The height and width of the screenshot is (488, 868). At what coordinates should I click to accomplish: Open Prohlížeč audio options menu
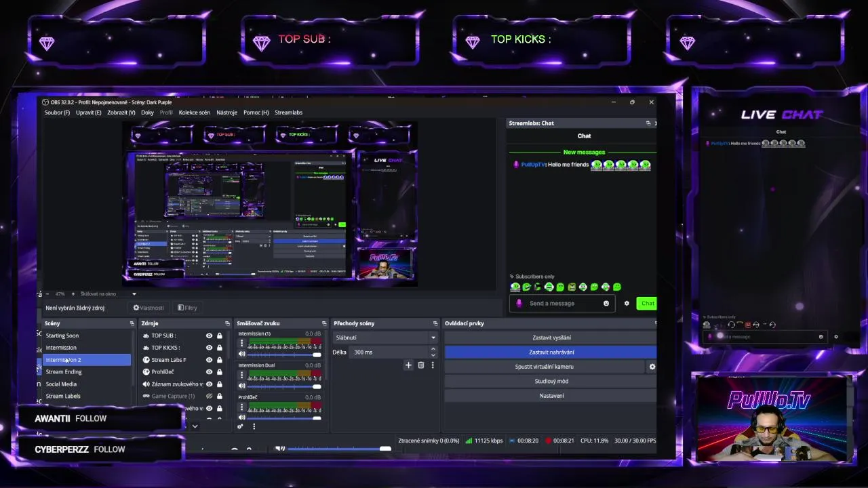point(241,407)
